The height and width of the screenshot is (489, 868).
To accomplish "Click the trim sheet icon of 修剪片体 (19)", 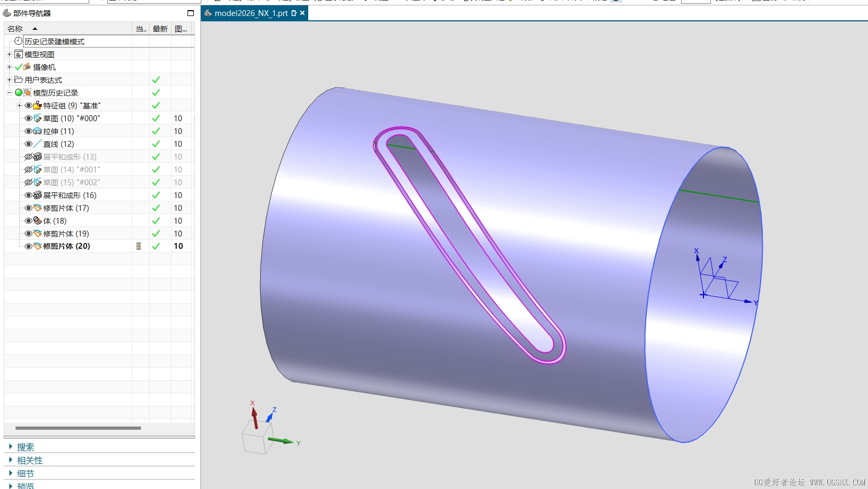I will pyautogui.click(x=37, y=233).
